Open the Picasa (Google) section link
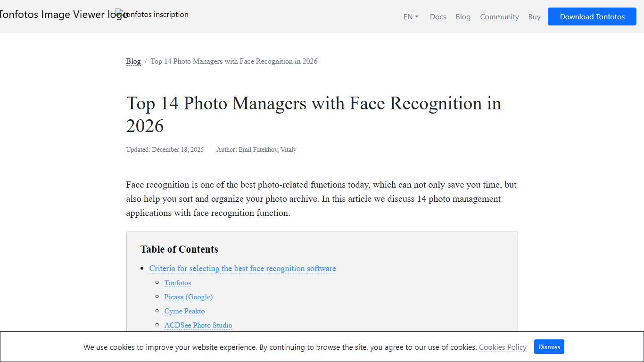Image resolution: width=644 pixels, height=362 pixels. pos(189,297)
